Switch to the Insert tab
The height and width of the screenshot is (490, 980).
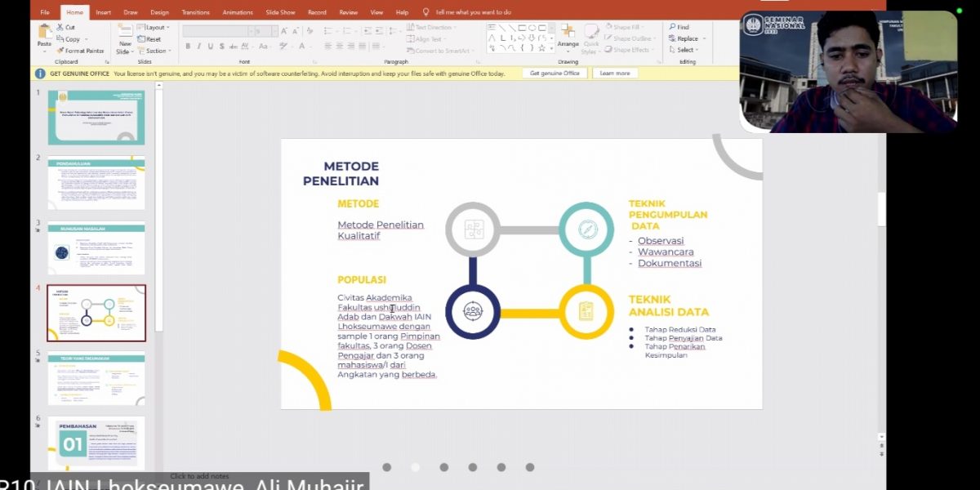(103, 12)
